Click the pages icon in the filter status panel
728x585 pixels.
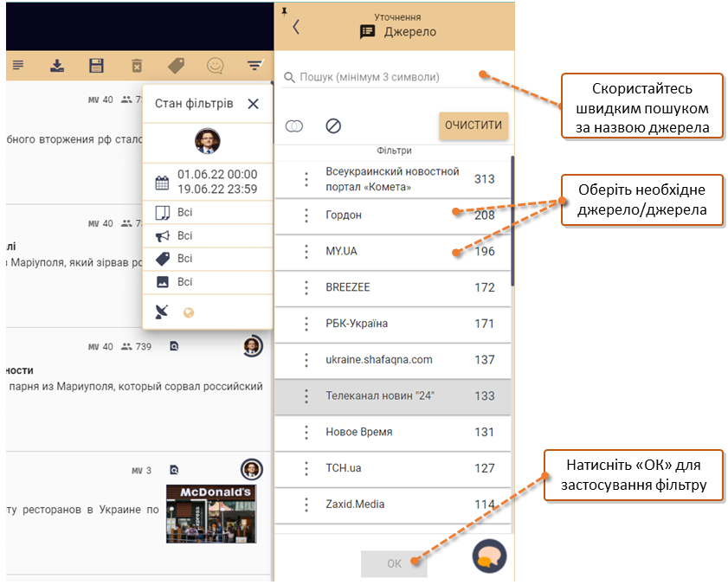click(x=163, y=213)
